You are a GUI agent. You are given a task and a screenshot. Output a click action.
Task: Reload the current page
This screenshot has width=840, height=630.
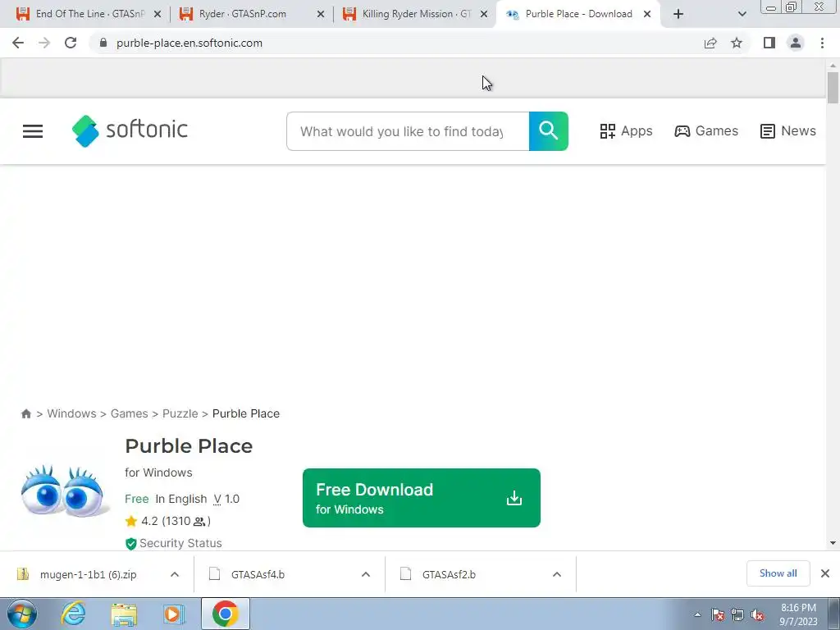click(x=71, y=43)
